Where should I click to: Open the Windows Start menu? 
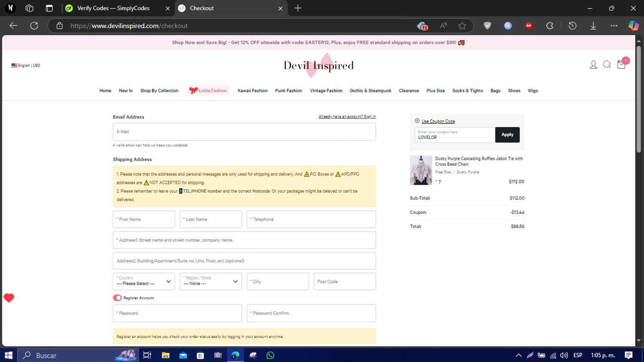coord(9,355)
